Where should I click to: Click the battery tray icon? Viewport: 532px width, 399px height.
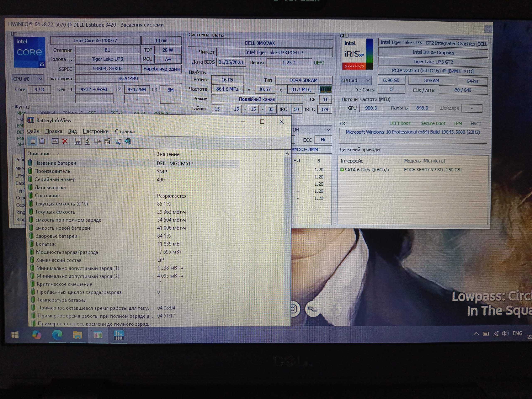click(x=486, y=334)
